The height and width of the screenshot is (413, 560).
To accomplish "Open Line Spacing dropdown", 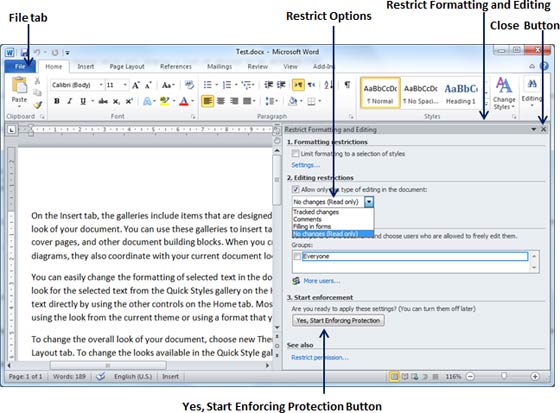I will [271, 101].
